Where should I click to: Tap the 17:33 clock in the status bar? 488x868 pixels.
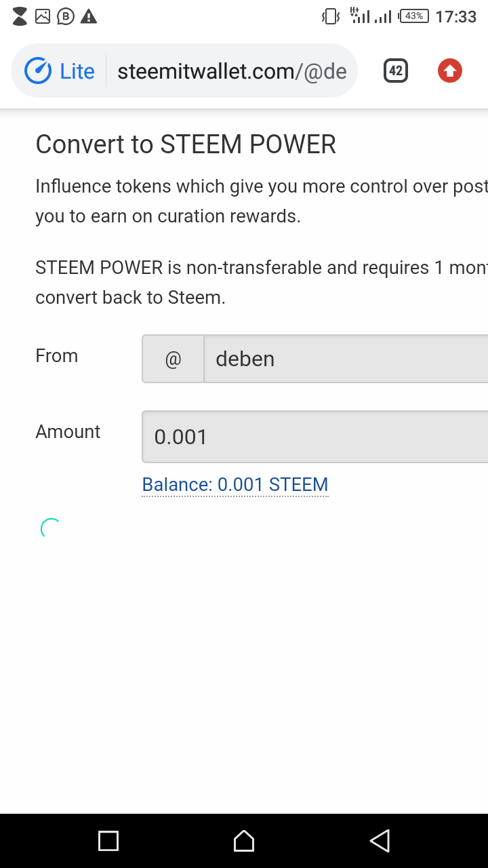click(455, 16)
